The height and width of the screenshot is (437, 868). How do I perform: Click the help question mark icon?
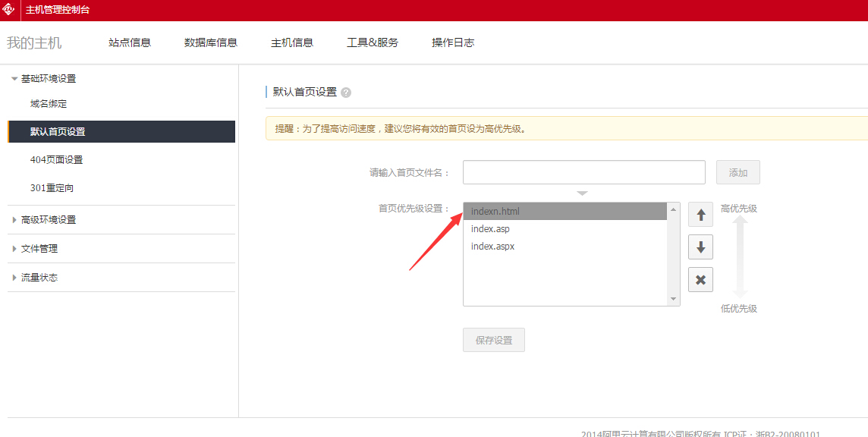346,93
